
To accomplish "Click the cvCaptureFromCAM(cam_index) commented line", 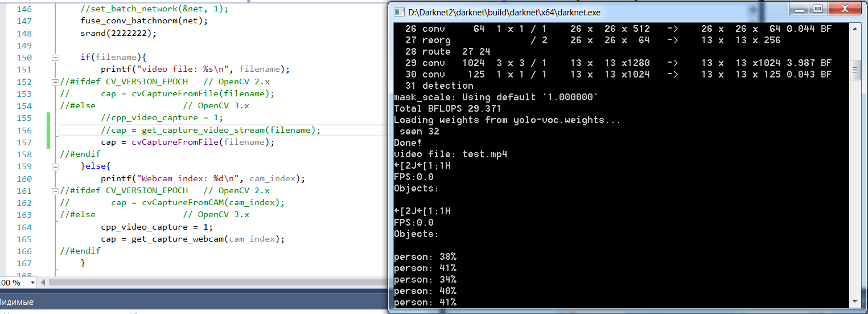I will pyautogui.click(x=172, y=203).
